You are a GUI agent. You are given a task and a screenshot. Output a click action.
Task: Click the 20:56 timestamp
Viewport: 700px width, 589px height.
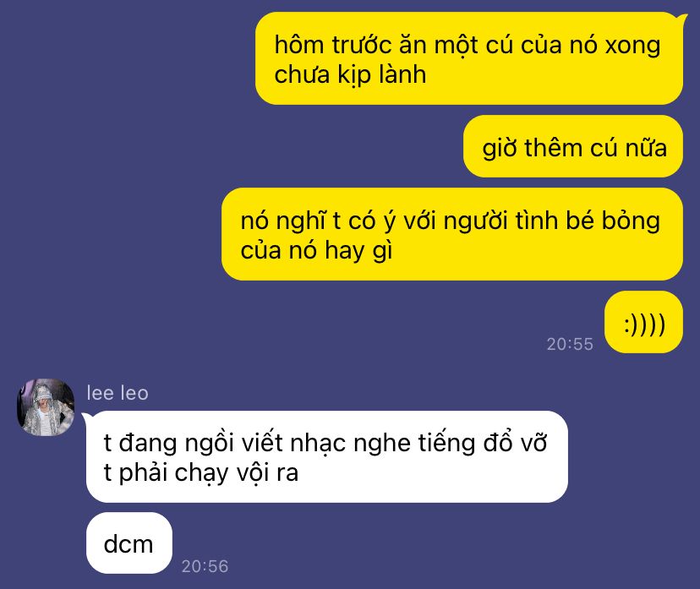point(205,566)
